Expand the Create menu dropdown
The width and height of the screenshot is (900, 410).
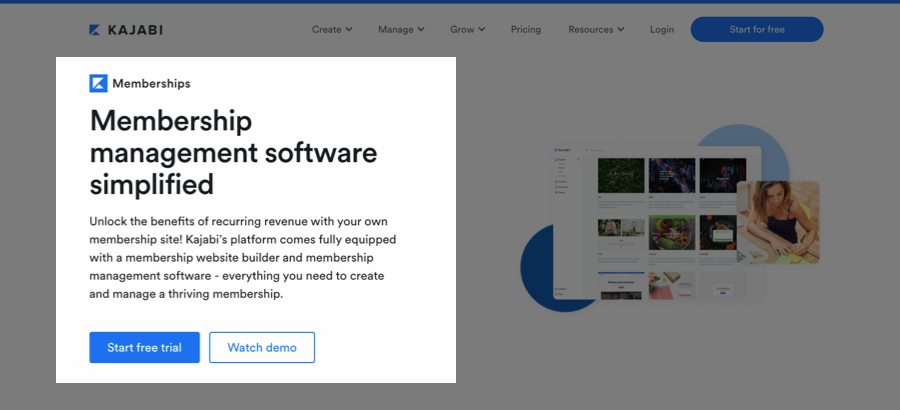click(332, 29)
